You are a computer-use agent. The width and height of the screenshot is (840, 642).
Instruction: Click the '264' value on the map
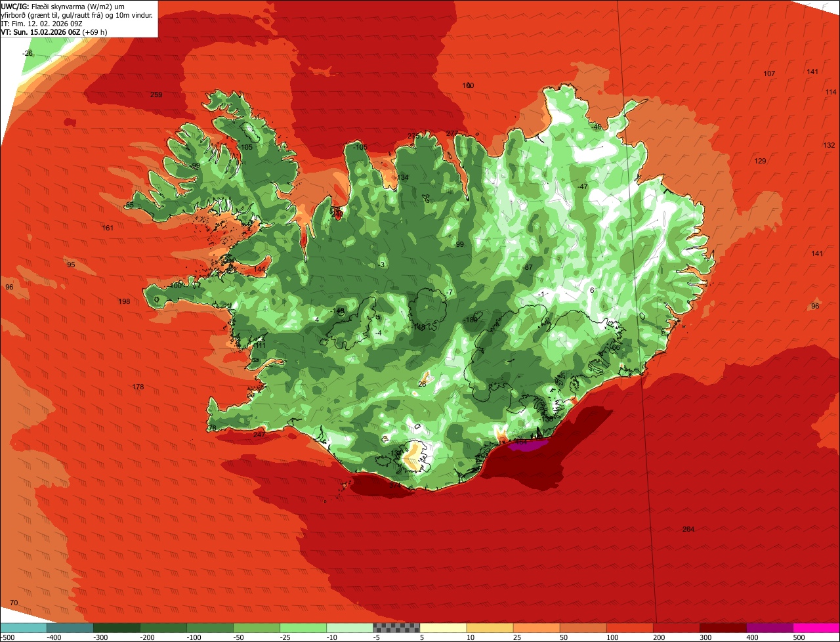pos(688,530)
